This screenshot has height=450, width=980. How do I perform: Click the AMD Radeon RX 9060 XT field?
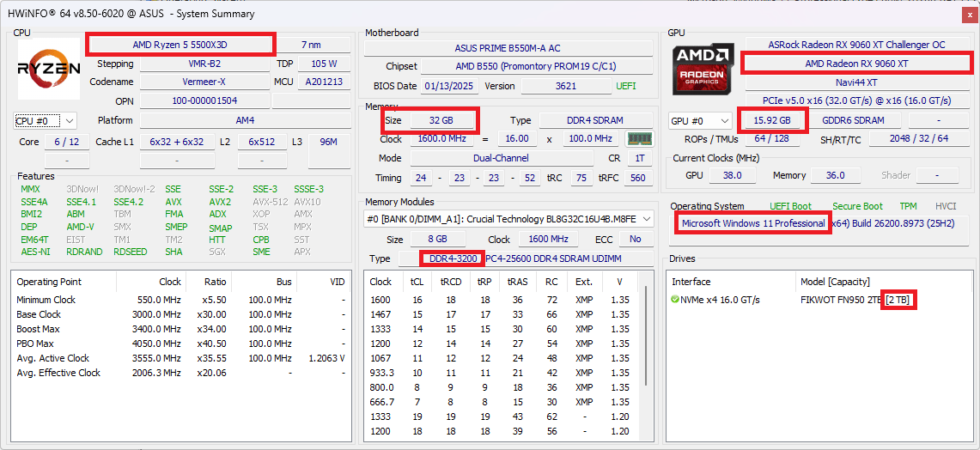point(856,64)
